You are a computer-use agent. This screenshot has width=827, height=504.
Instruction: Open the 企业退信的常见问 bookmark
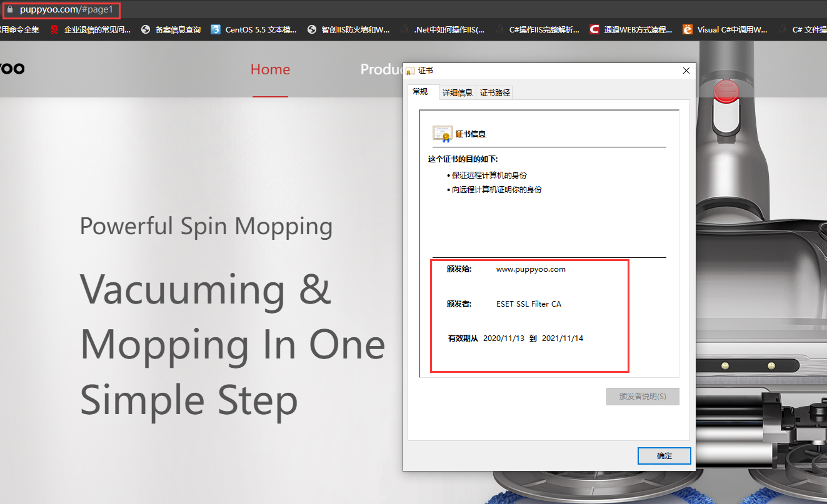pos(91,29)
